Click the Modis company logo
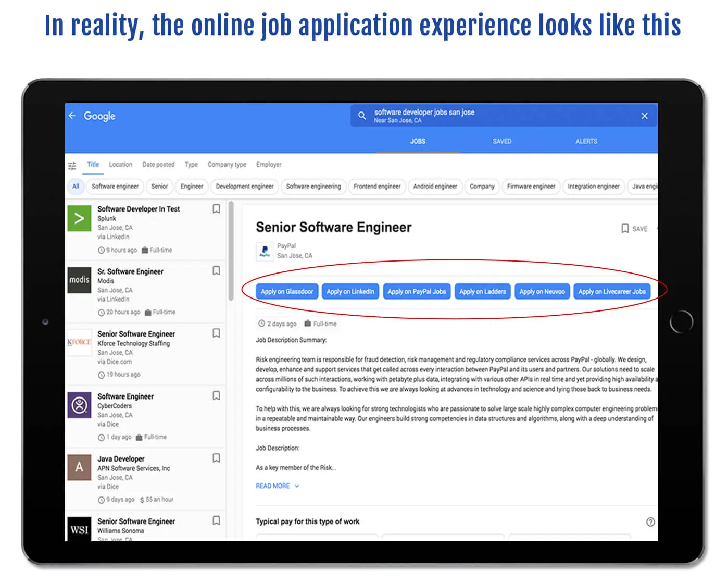The image size is (728, 584). [x=79, y=280]
